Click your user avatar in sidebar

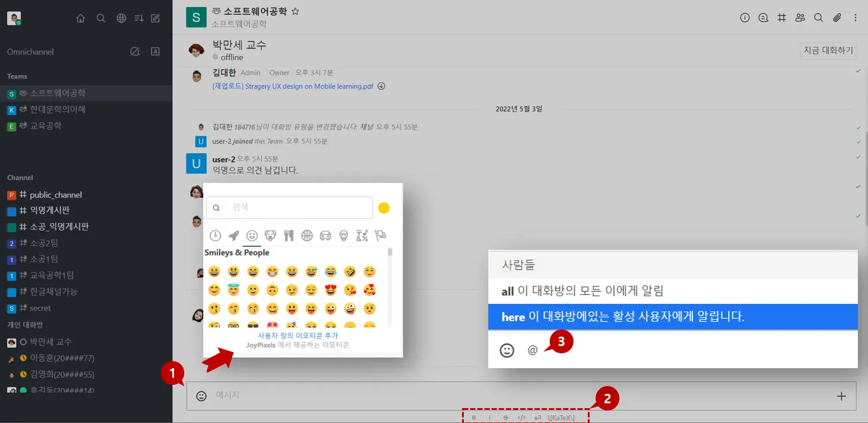(14, 18)
